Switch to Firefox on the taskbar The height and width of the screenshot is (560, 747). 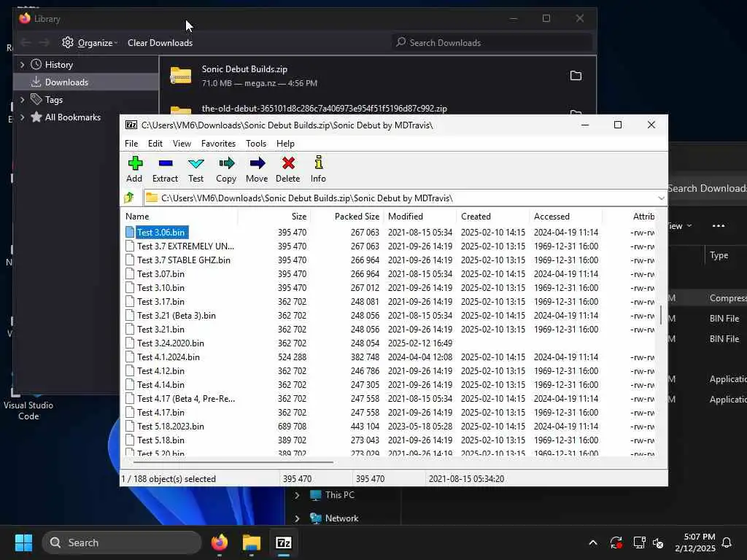pyautogui.click(x=219, y=542)
